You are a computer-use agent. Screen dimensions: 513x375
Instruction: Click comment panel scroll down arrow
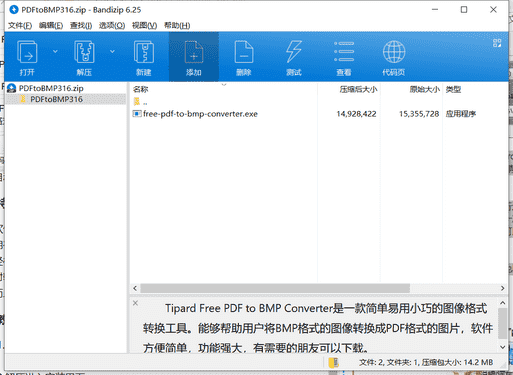click(502, 347)
